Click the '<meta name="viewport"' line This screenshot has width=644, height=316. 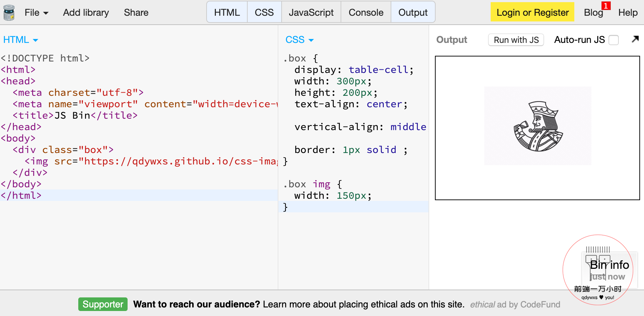[145, 104]
